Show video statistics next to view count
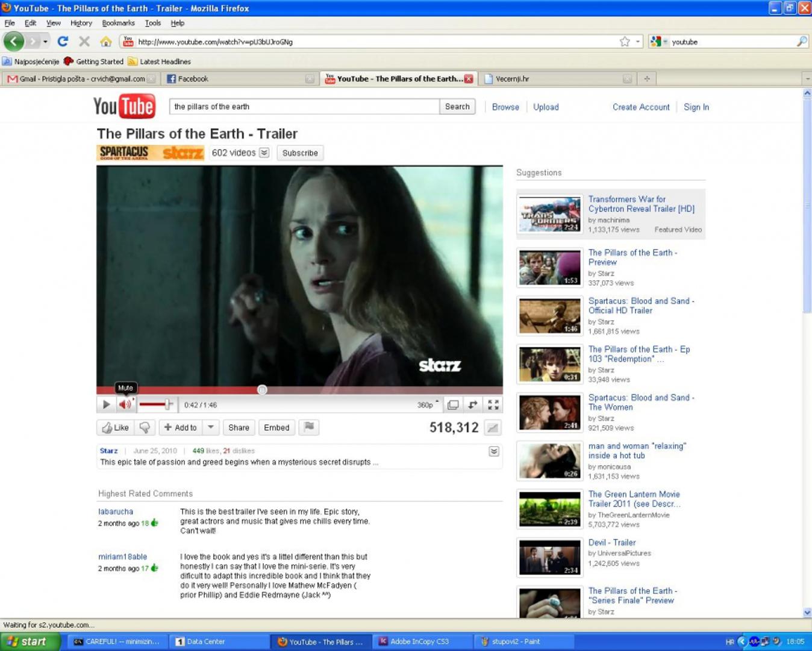 click(x=493, y=428)
